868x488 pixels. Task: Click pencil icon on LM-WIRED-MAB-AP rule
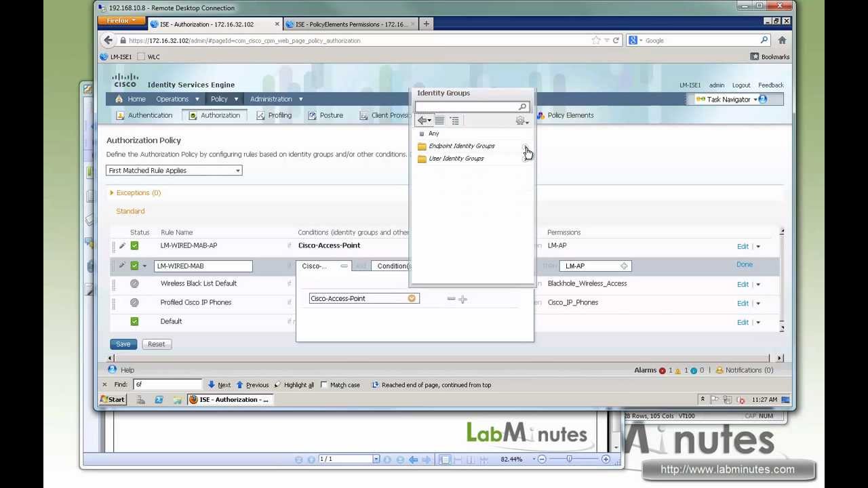click(x=122, y=245)
